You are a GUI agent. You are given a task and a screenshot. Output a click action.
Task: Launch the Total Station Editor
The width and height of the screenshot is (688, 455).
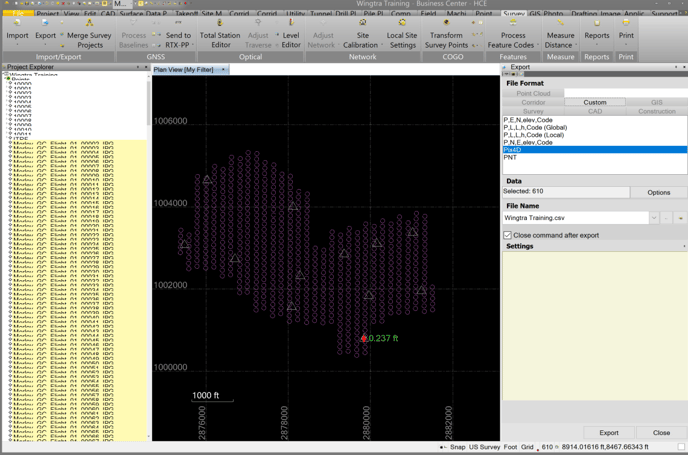[x=219, y=23]
